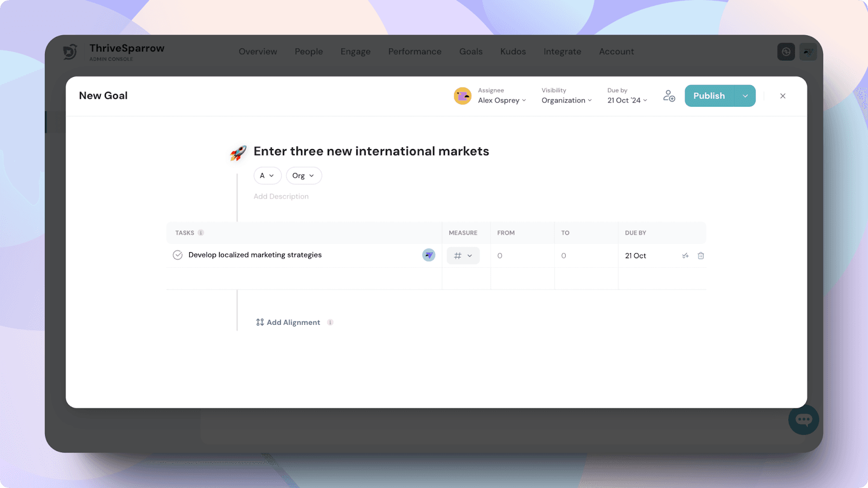The height and width of the screenshot is (488, 868).
Task: Click the sparkle checkmark icon in task row
Action: pyautogui.click(x=685, y=256)
